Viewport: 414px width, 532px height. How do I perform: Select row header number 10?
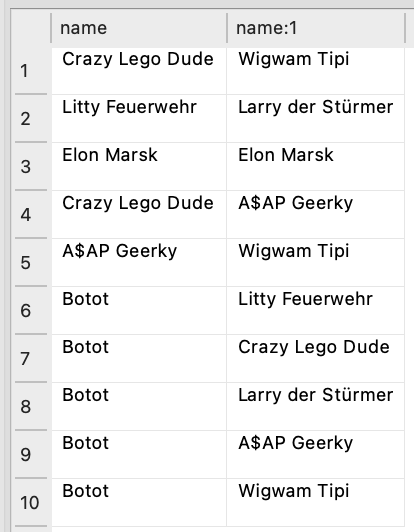coord(31,502)
